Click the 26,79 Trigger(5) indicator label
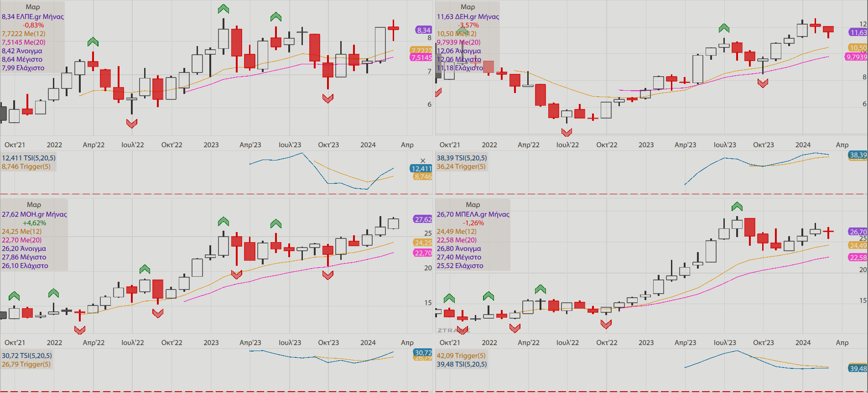This screenshot has width=868, height=393. tap(26, 364)
